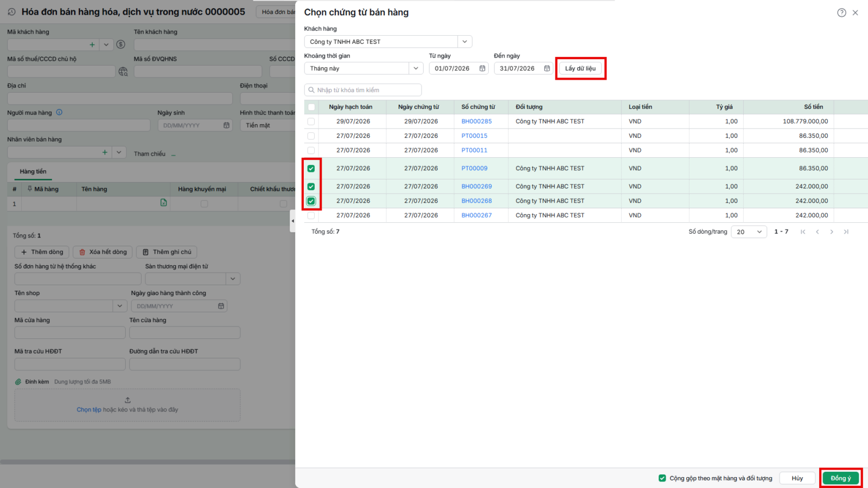Click the Hóa đơn bán tab in header
The height and width of the screenshot is (488, 868).
click(x=277, y=12)
